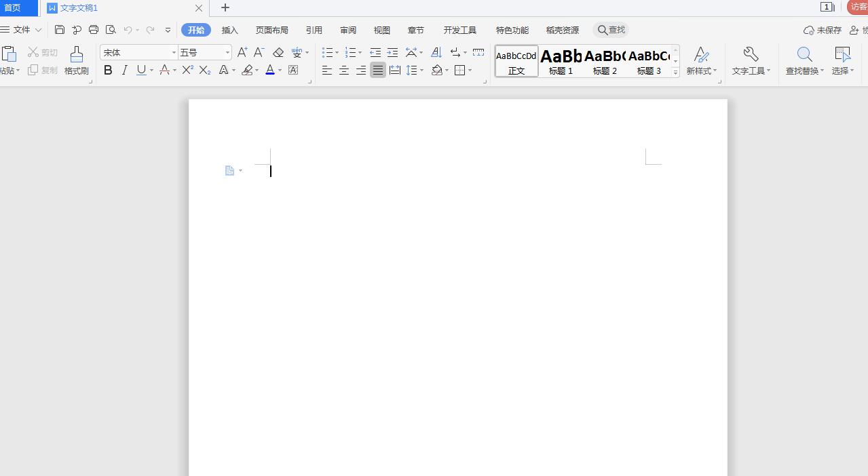Click the Paste clipboard icon
The height and width of the screenshot is (476, 868).
[8, 54]
